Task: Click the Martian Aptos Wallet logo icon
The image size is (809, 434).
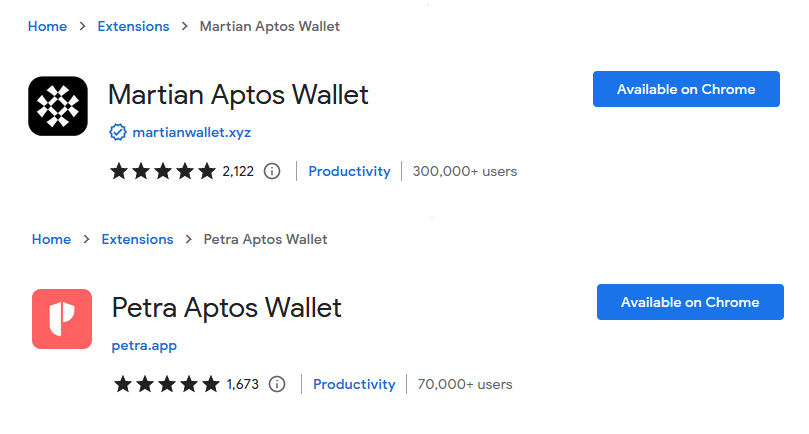Action: (x=58, y=106)
